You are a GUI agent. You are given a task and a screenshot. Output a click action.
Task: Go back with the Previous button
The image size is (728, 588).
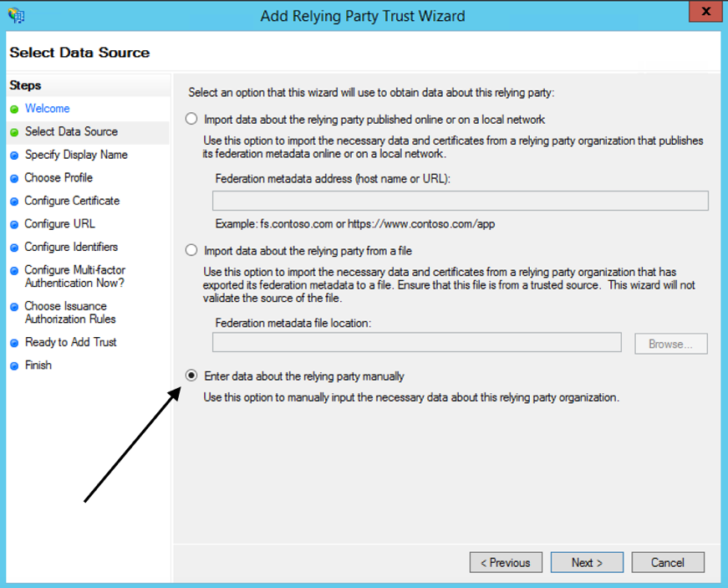coord(506,562)
